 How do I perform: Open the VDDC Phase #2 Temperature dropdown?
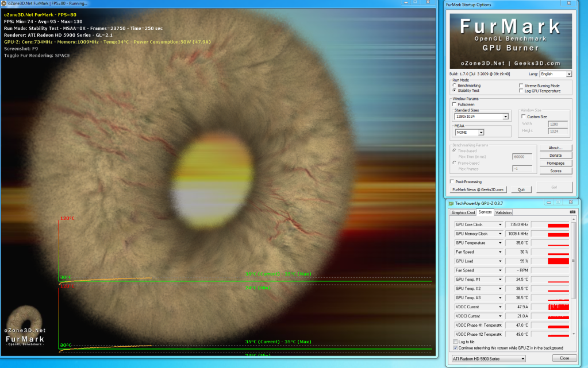[x=500, y=334]
